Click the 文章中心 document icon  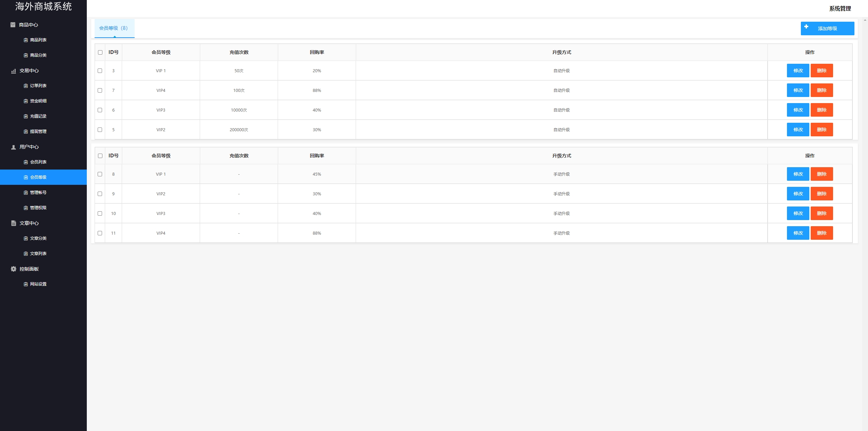(14, 223)
